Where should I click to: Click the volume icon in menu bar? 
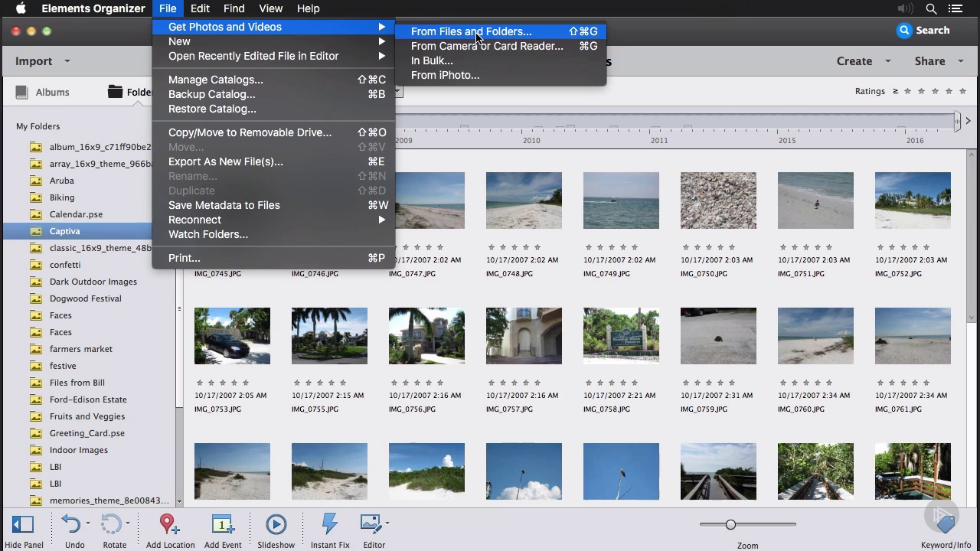905,8
